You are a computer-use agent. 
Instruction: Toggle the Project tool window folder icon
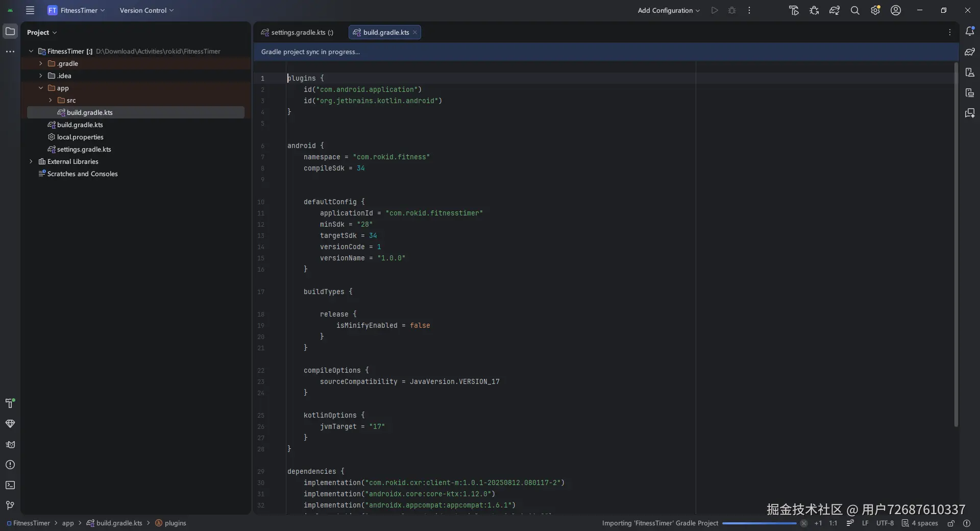(x=10, y=32)
